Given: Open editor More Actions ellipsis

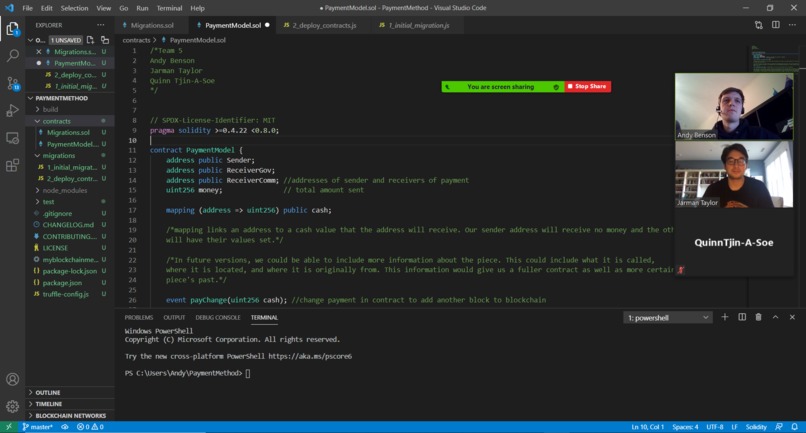Looking at the screenshot, I should [792, 25].
